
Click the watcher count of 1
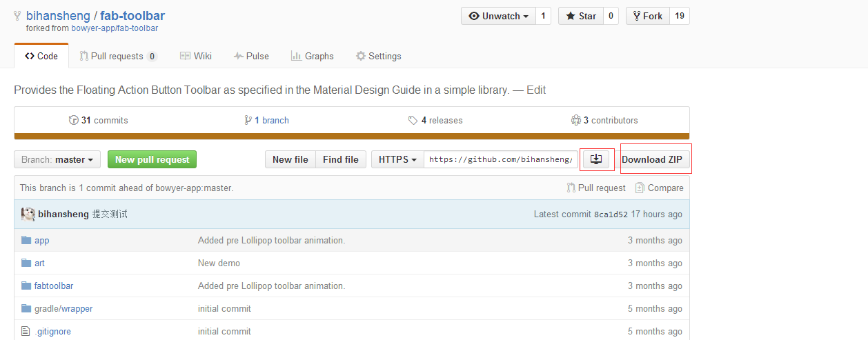point(543,16)
